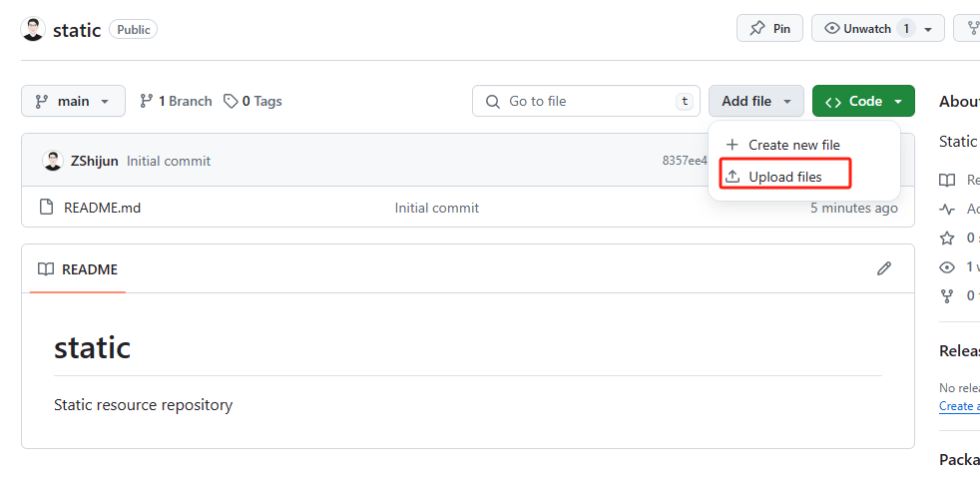The width and height of the screenshot is (980, 483).
Task: Choose Upload files from the menu
Action: (803, 178)
